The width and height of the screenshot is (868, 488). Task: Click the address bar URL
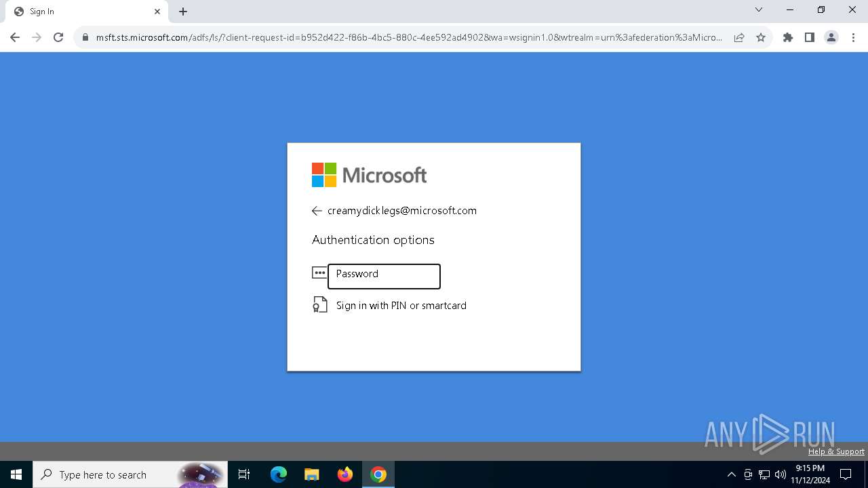click(x=408, y=38)
